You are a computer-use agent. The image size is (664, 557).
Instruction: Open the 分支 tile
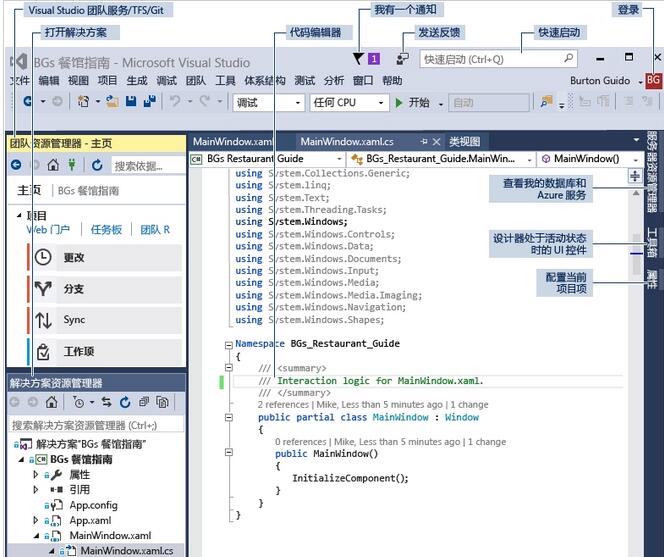[x=107, y=289]
